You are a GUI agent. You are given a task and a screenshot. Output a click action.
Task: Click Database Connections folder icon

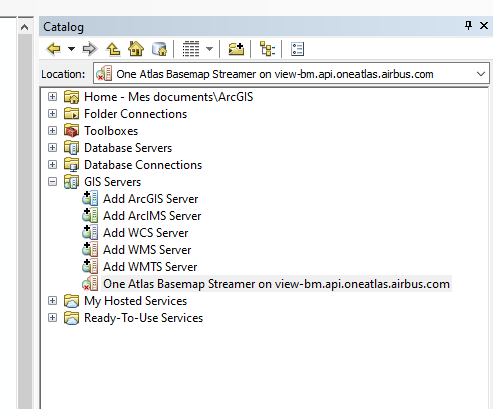[71, 165]
